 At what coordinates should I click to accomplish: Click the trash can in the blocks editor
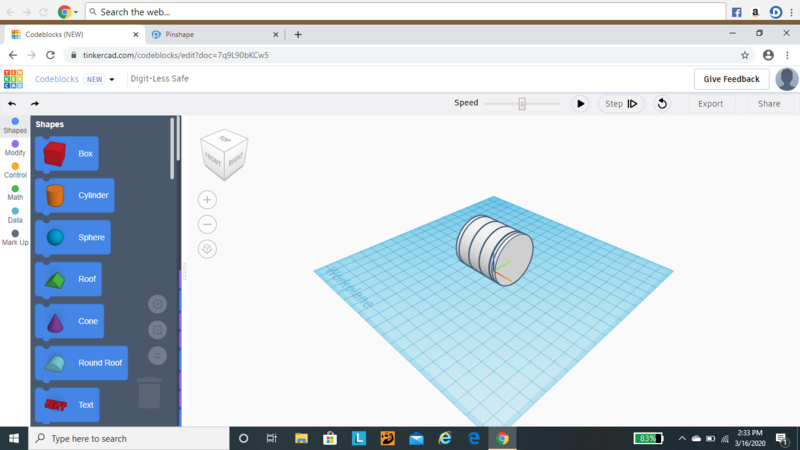pyautogui.click(x=149, y=392)
